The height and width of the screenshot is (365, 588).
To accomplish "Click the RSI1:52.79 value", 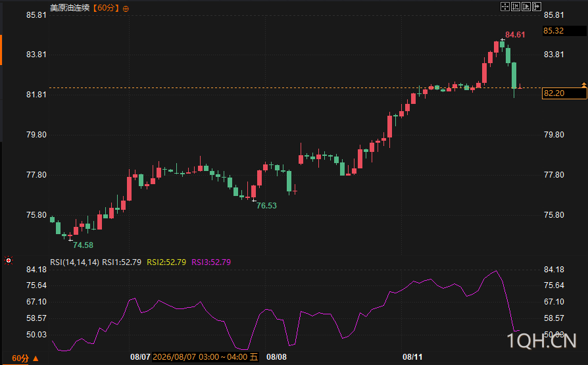I will [x=122, y=262].
